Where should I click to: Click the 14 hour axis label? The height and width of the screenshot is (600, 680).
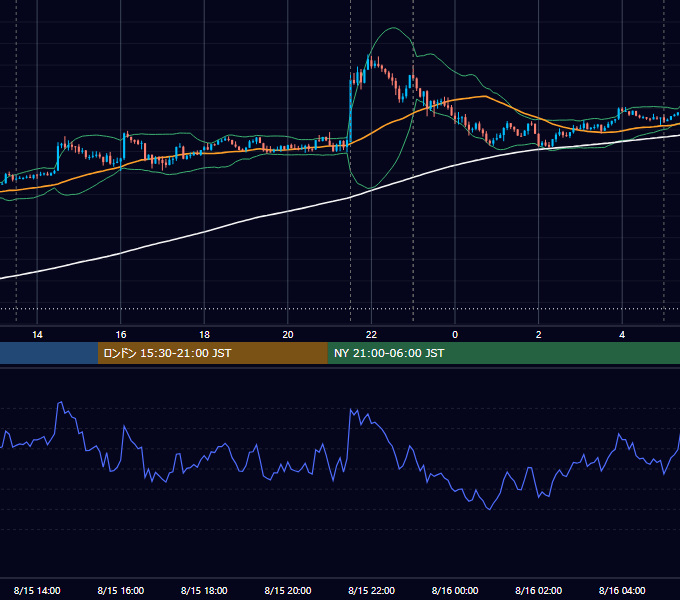(37, 335)
